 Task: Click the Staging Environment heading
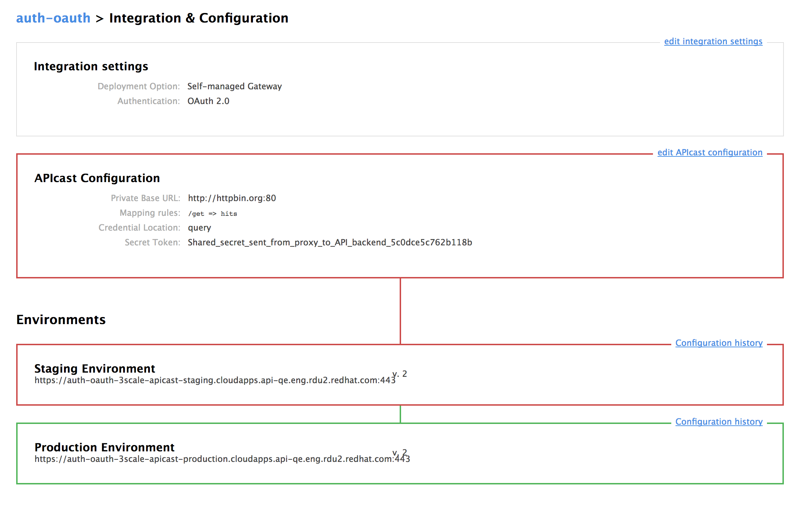pyautogui.click(x=95, y=368)
